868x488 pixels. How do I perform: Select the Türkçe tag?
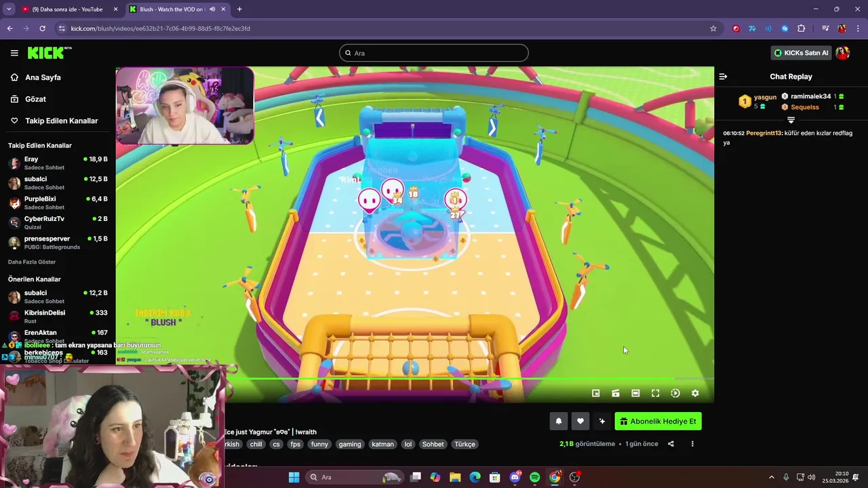pos(465,445)
